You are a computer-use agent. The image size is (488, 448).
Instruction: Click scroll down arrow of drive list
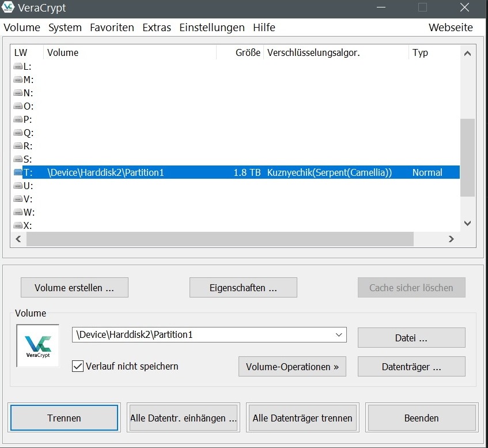[x=467, y=223]
